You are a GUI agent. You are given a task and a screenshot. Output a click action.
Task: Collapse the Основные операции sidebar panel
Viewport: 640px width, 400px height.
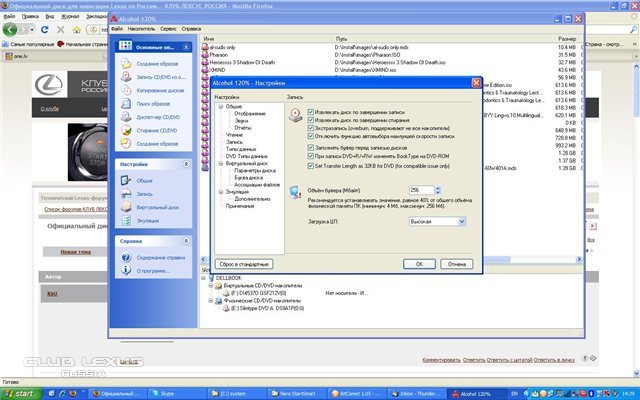186,47
